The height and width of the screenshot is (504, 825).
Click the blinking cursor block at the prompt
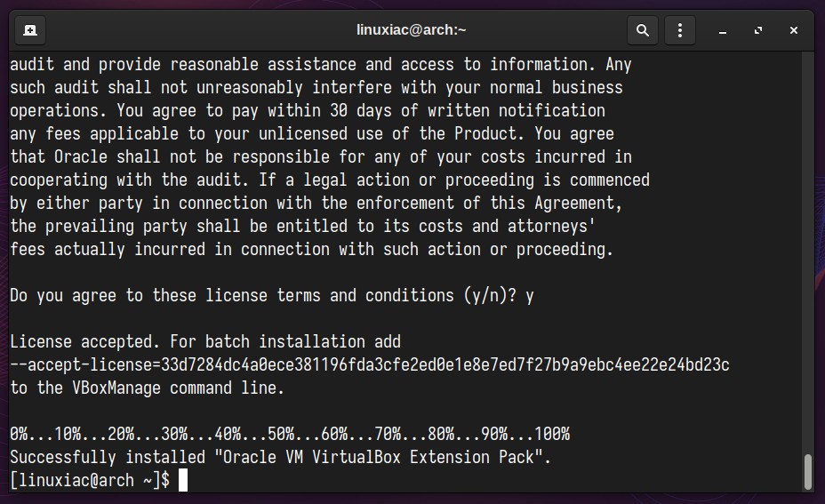182,480
